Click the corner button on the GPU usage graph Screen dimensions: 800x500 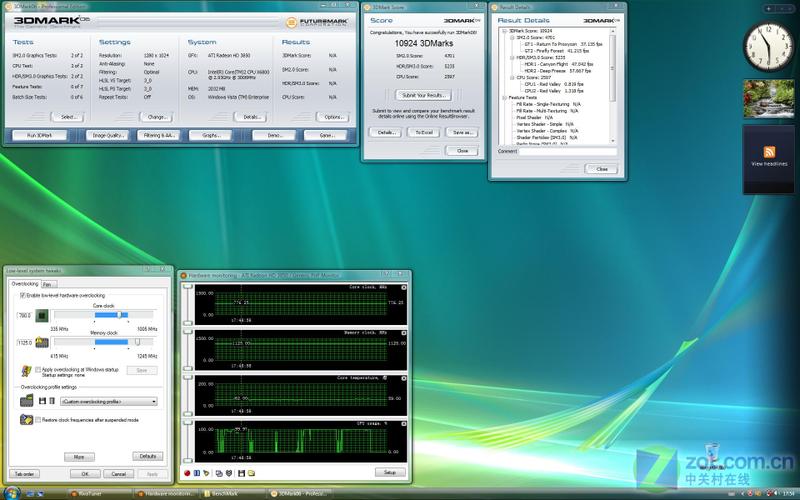404,424
